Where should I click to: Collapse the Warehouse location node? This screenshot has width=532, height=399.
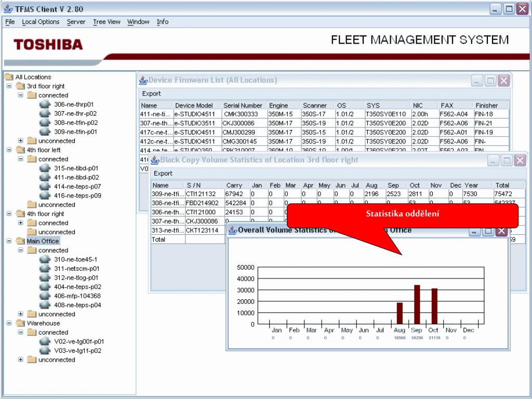[x=9, y=323]
